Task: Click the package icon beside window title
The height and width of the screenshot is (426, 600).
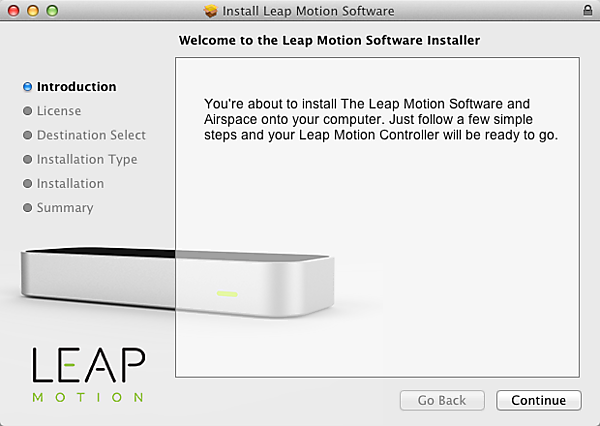Action: pyautogui.click(x=210, y=11)
